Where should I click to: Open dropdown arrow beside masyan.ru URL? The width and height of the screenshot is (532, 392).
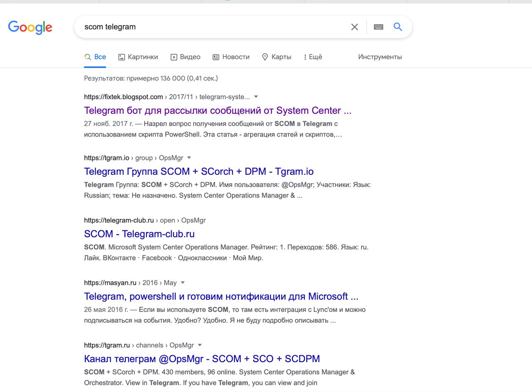click(182, 283)
